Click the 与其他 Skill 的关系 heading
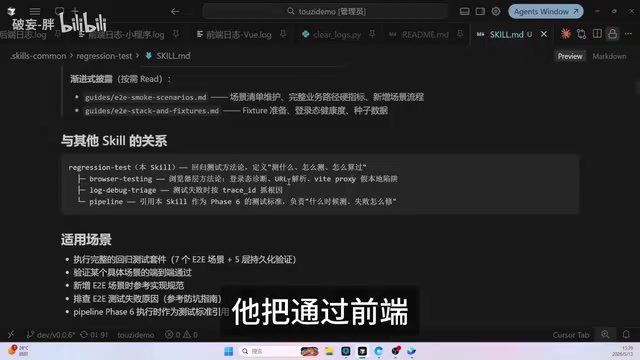 (114, 141)
